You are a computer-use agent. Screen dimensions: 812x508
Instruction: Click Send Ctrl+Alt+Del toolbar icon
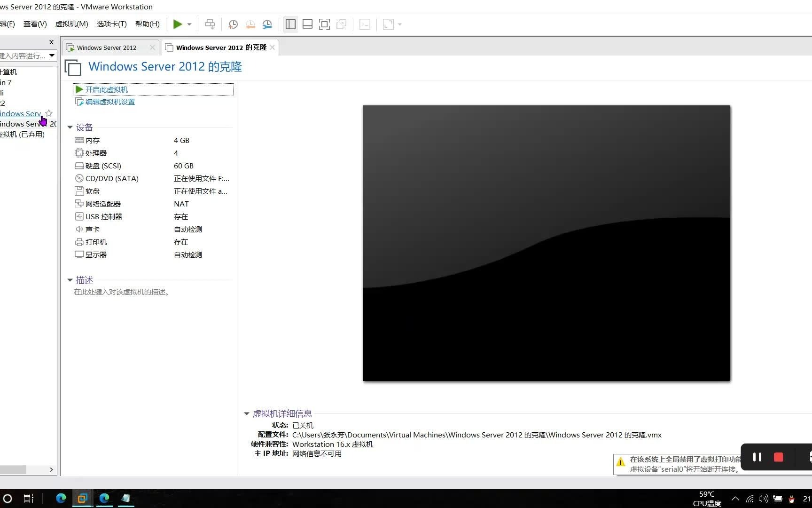point(210,24)
